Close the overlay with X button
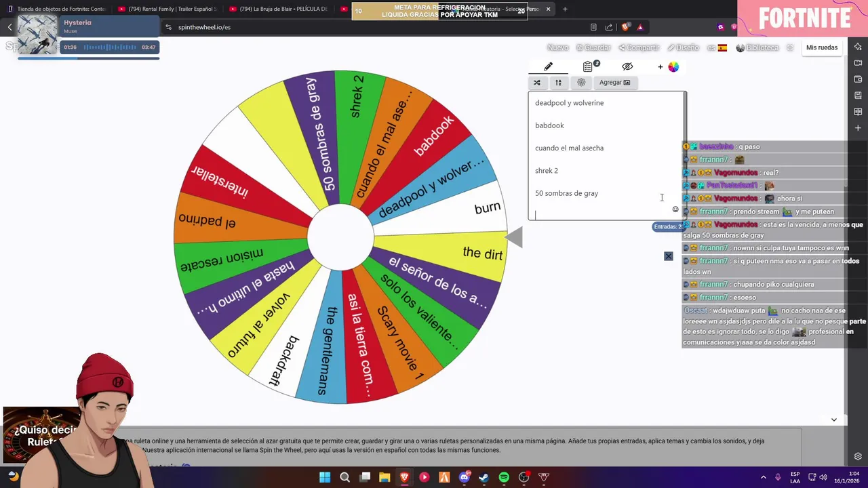Image resolution: width=868 pixels, height=488 pixels. coord(669,256)
